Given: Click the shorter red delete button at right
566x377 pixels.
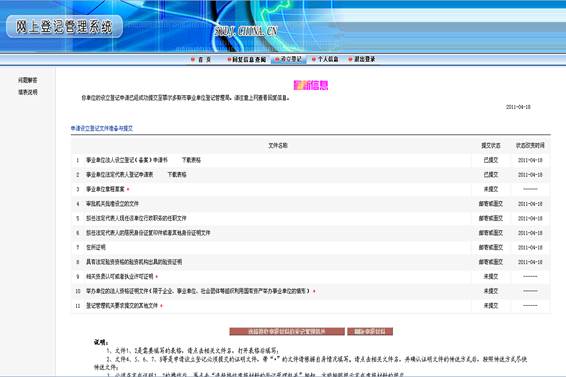Looking at the screenshot, I should 370,332.
